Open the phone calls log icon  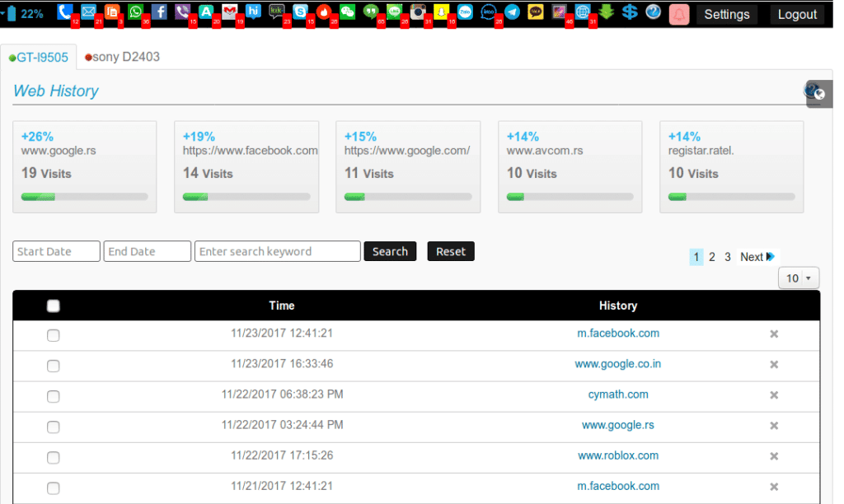[x=64, y=12]
